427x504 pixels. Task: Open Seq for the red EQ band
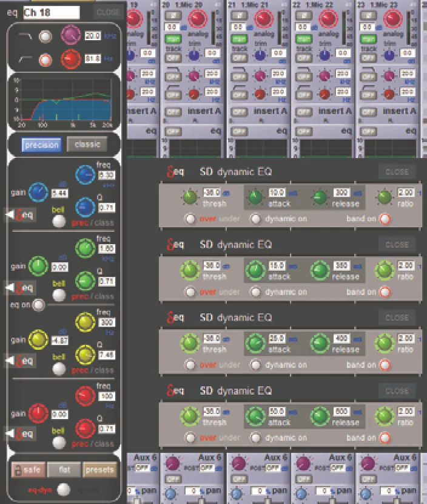click(21, 434)
